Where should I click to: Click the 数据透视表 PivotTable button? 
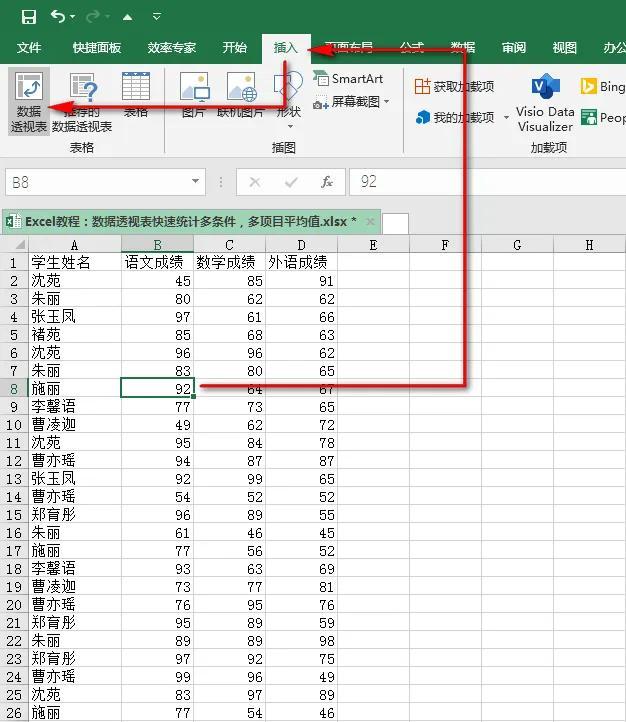(x=29, y=101)
